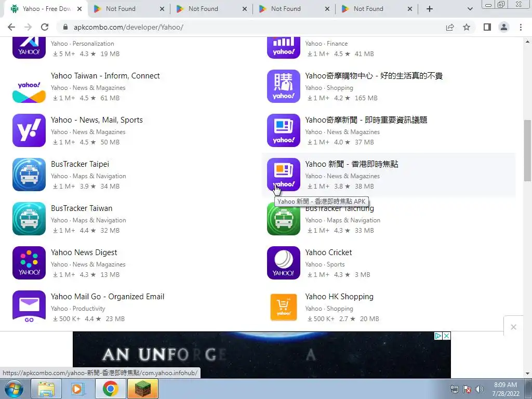Screen dimensions: 532x399
Task: Open Minecraft from the taskbar
Action: pos(143,389)
